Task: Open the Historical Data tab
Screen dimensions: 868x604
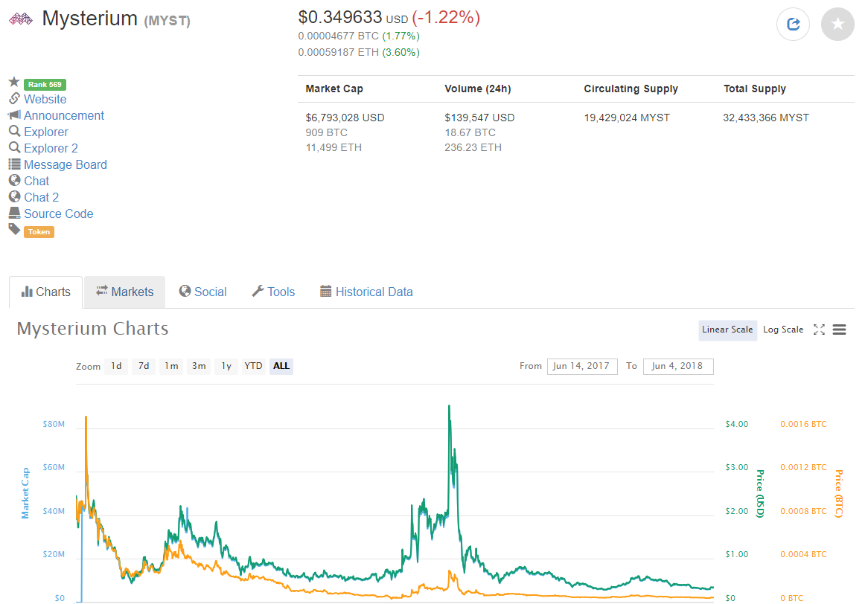Action: pyautogui.click(x=366, y=292)
